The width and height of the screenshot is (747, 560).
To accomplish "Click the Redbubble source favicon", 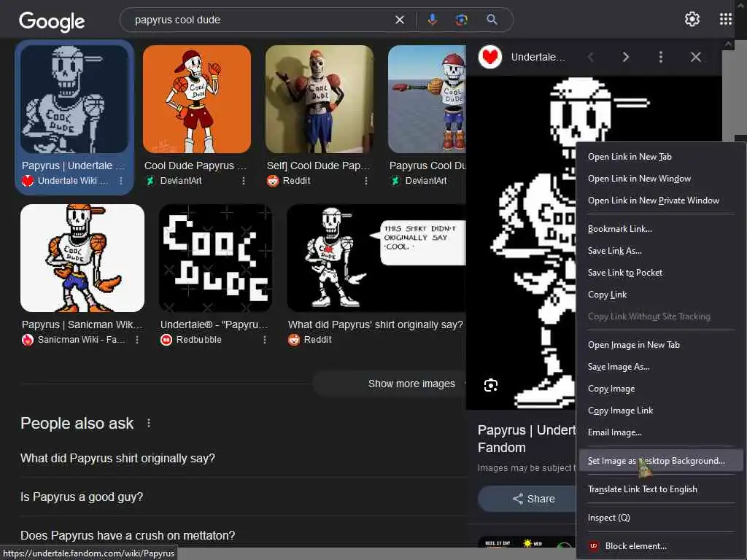I will 166,340.
